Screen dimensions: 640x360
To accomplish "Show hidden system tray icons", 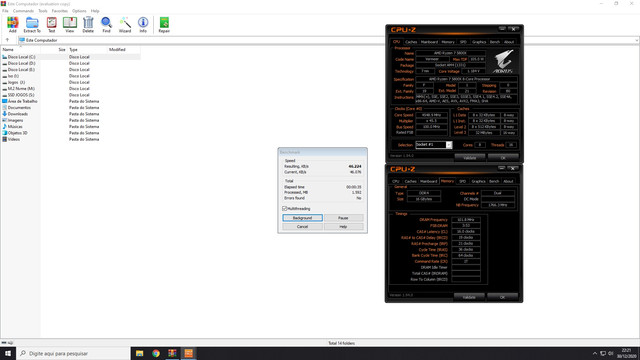I will click(x=595, y=353).
